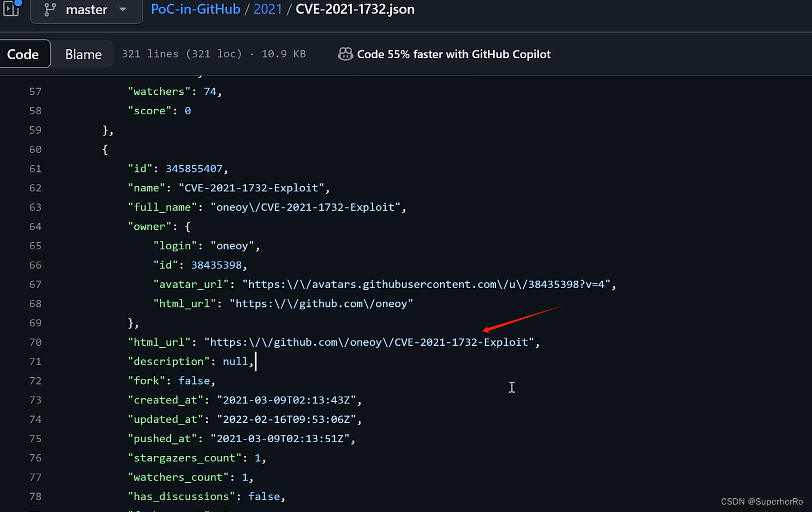This screenshot has height=512, width=812.
Task: Click the "owner" key
Action: [150, 226]
